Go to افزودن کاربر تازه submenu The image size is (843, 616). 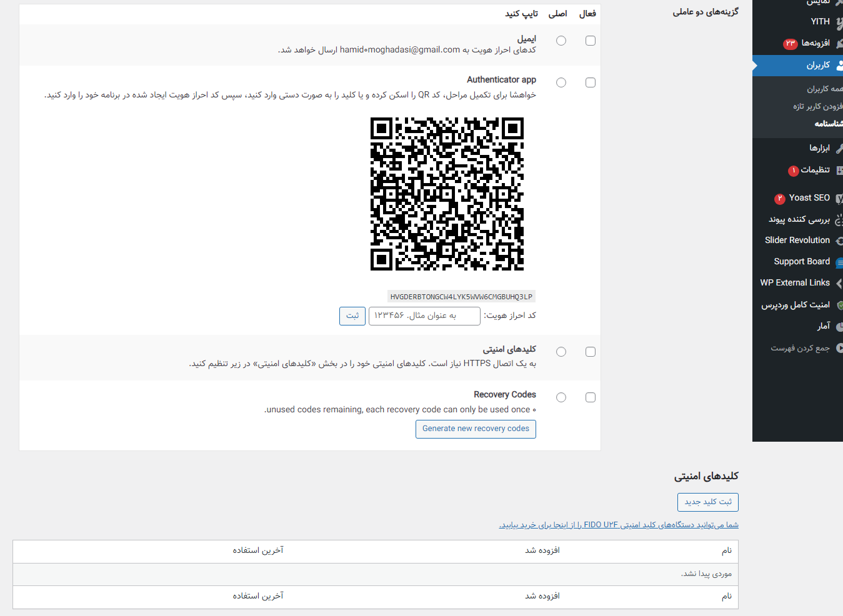(817, 106)
